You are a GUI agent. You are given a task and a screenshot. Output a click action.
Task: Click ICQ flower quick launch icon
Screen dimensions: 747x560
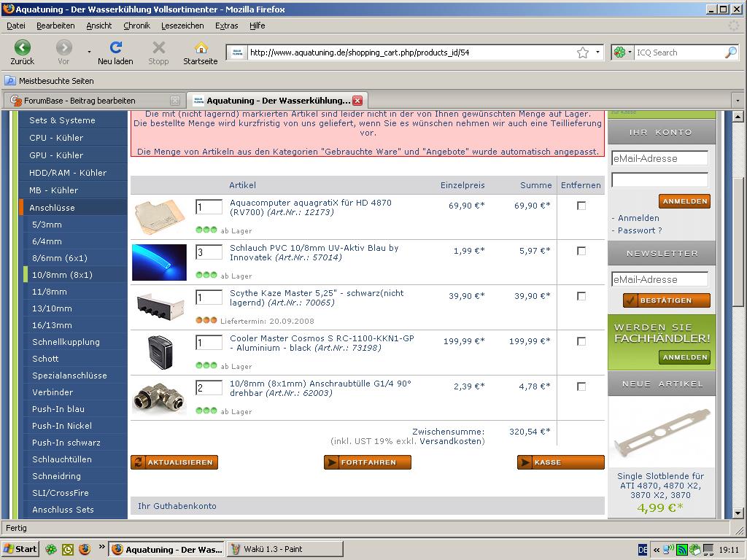pyautogui.click(x=50, y=549)
